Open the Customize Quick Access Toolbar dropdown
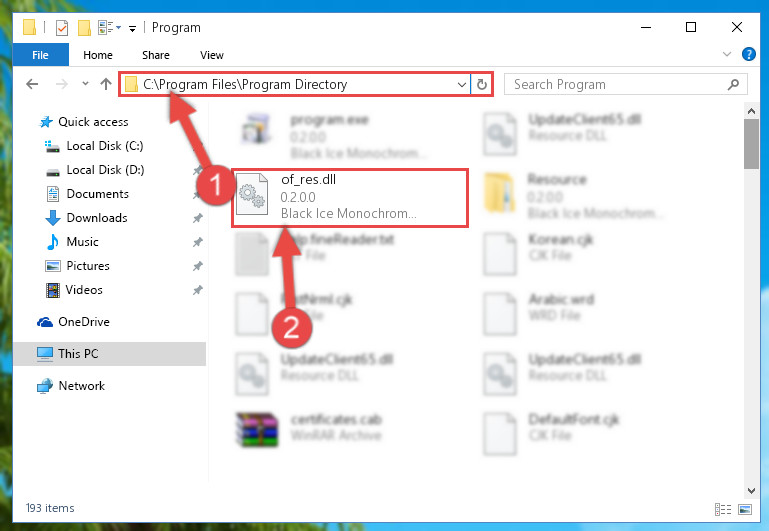 click(132, 28)
